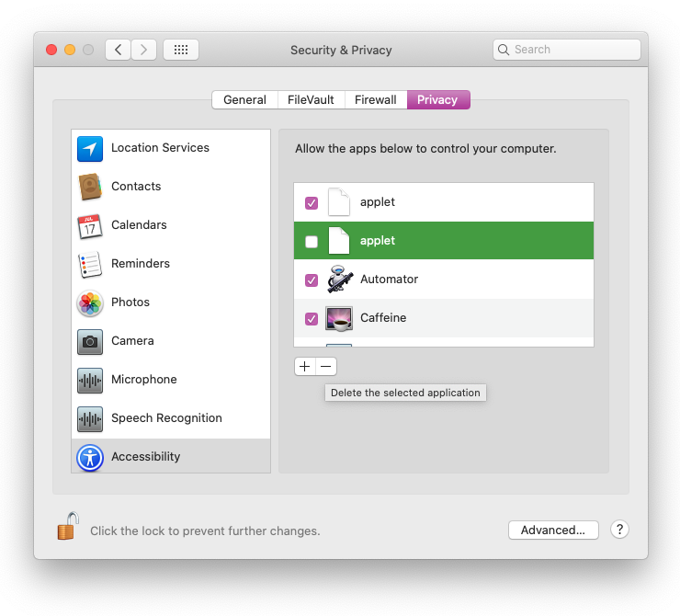The image size is (680, 616).
Task: Toggle the Caffeine app checkbox
Action: tap(312, 318)
